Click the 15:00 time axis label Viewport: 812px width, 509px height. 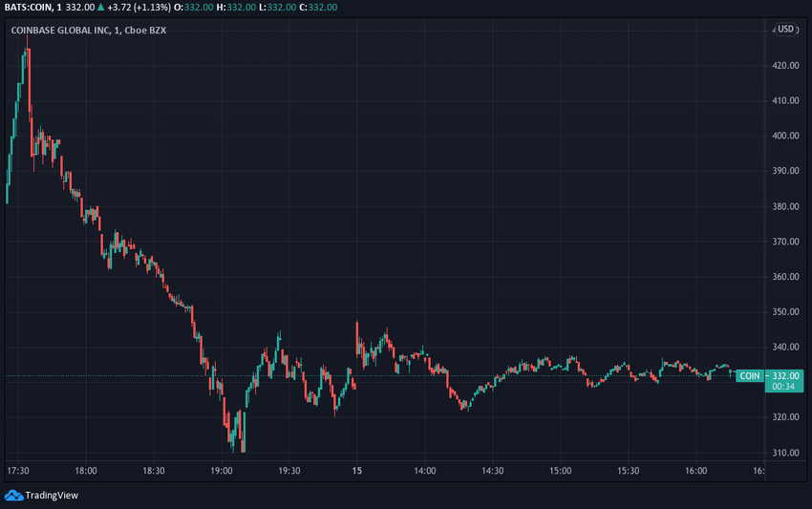(x=561, y=471)
